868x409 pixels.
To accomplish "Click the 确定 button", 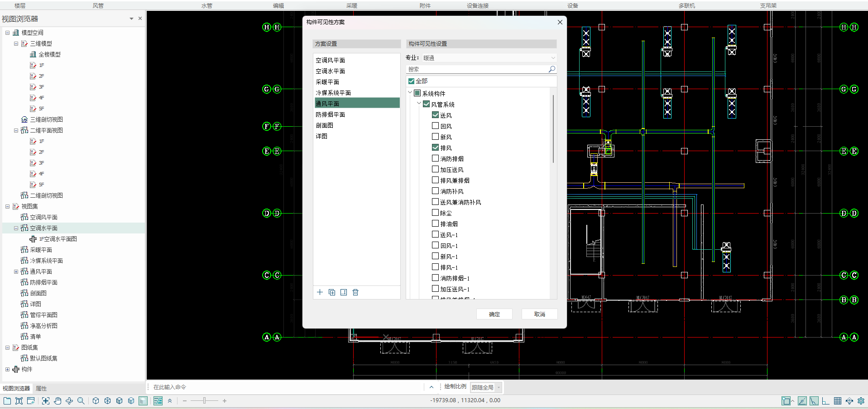I will (494, 314).
